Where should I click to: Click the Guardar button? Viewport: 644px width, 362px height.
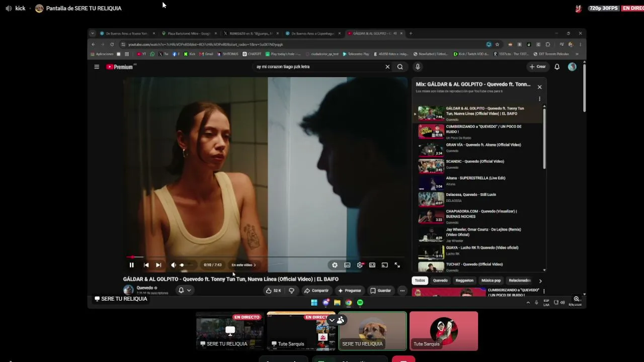[380, 291]
